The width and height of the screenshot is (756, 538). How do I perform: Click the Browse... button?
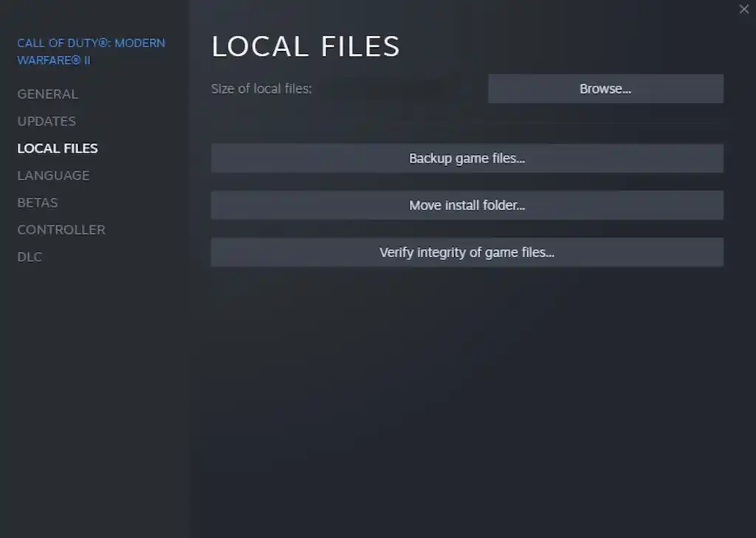[605, 89]
